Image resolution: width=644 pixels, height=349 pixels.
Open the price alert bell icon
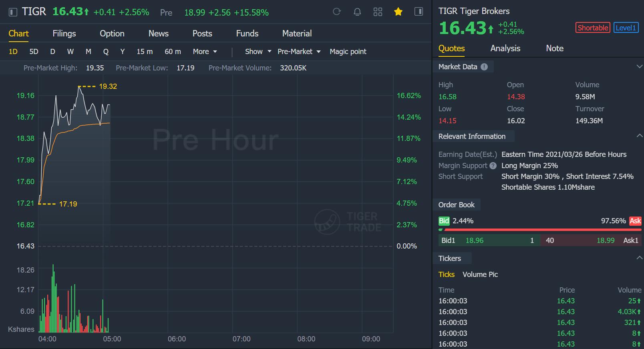click(357, 12)
